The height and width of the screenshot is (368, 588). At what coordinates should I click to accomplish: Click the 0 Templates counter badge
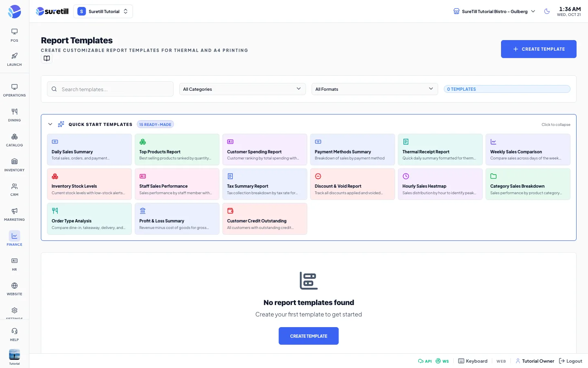click(507, 89)
